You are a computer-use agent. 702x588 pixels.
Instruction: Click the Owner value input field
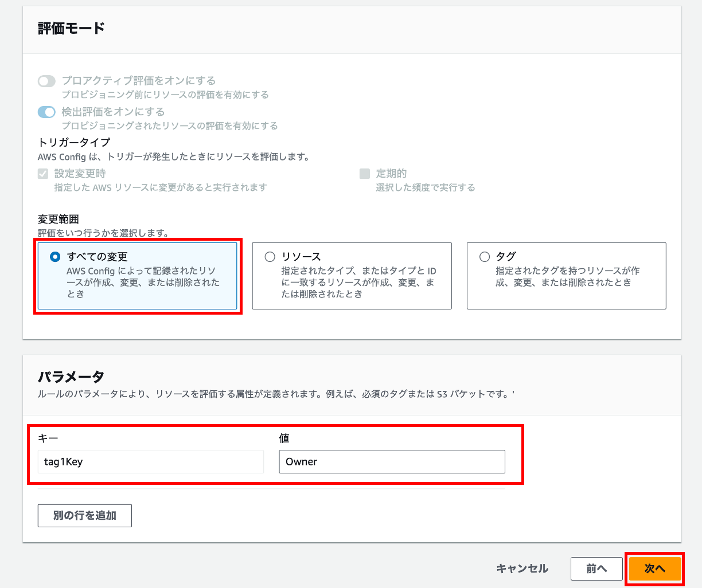point(392,461)
